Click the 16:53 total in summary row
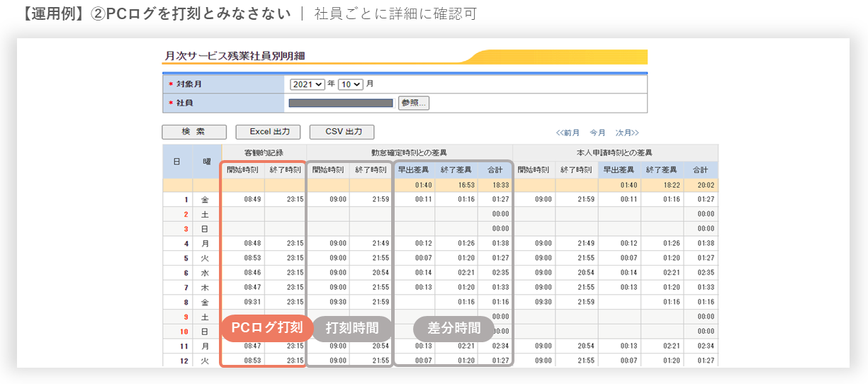 [466, 186]
